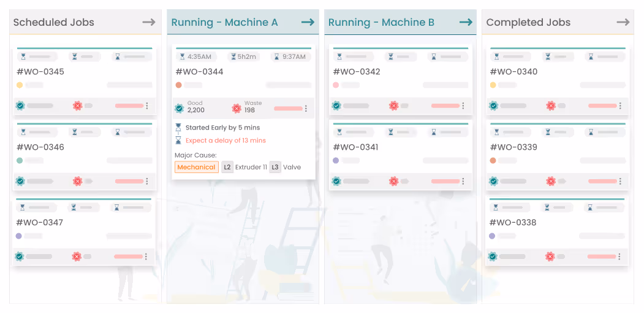Click the 'Started Early by 5 mins' text
The image size is (644, 313).
222,128
